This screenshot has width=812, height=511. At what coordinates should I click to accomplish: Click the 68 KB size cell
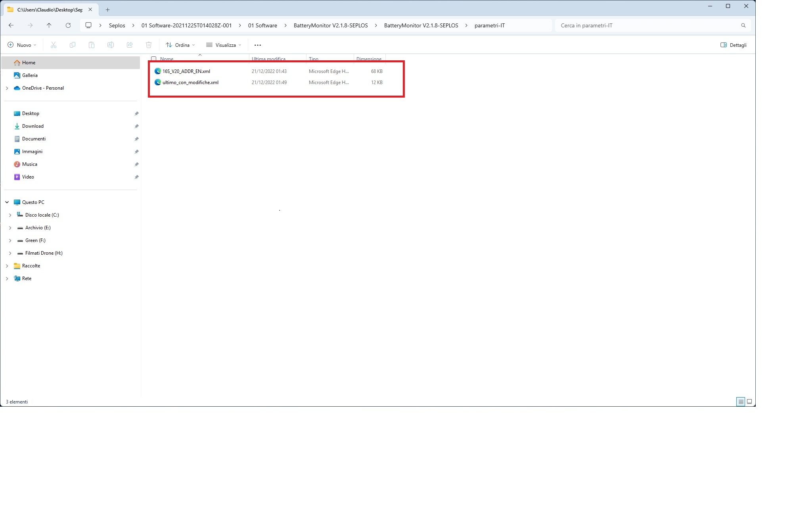pyautogui.click(x=377, y=71)
